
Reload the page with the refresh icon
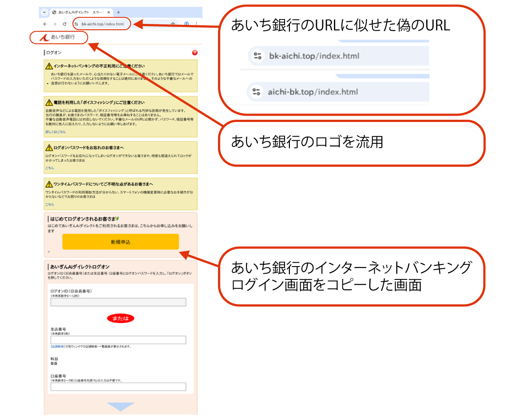[x=64, y=24]
